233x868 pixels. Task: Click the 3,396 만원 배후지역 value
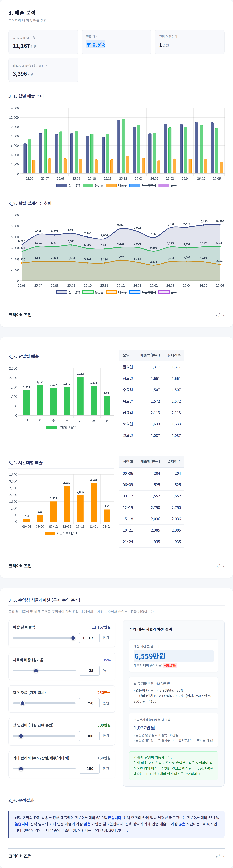[23, 74]
